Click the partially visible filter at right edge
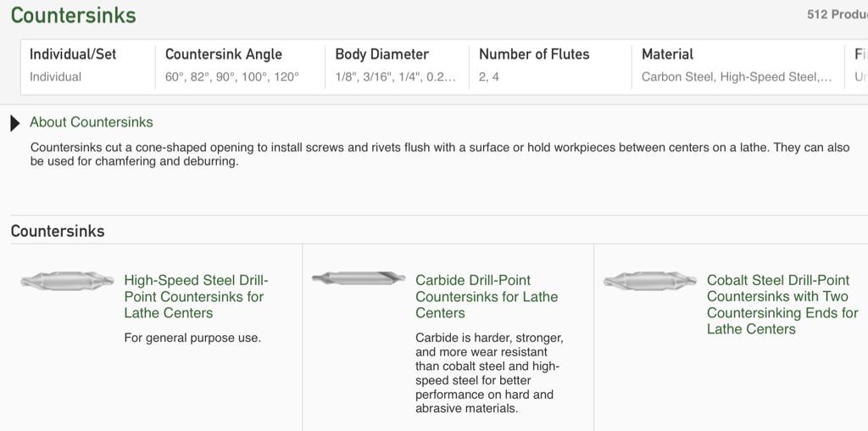This screenshot has width=868, height=431. tap(857, 66)
